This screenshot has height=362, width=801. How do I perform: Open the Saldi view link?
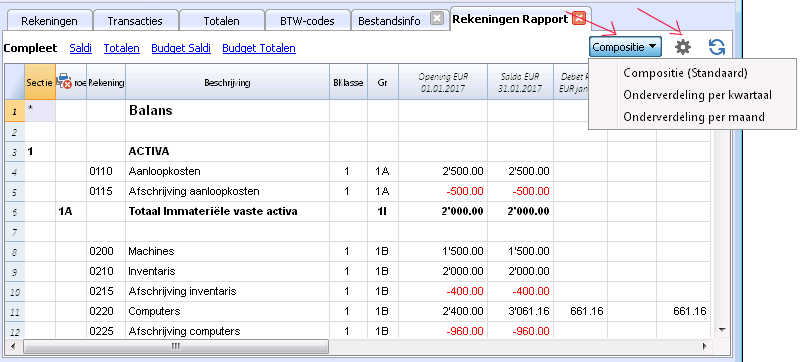point(81,48)
